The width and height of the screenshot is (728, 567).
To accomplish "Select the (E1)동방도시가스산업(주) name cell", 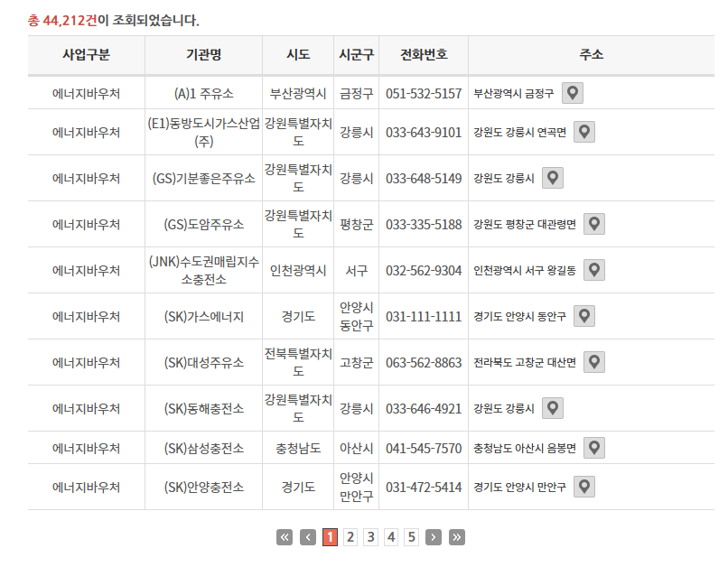I will click(x=204, y=132).
